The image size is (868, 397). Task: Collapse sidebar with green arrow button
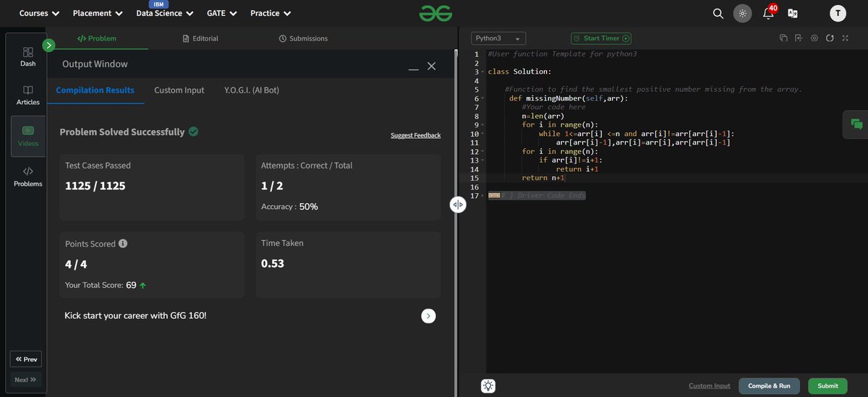(49, 46)
